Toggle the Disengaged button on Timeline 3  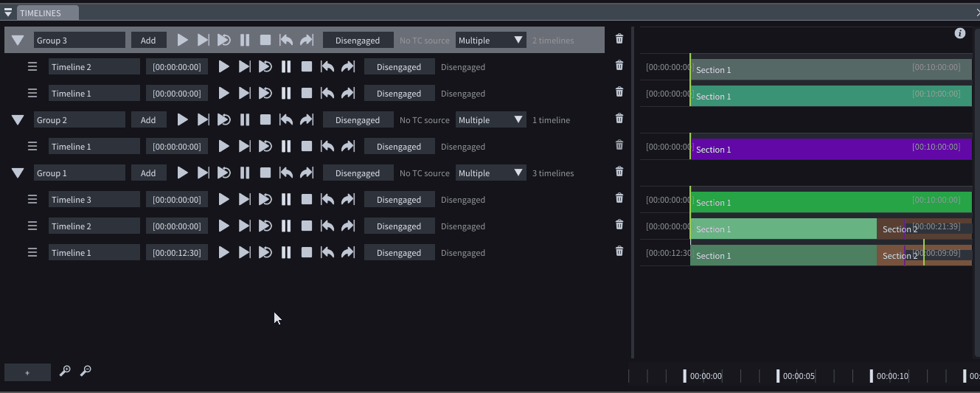click(x=398, y=200)
